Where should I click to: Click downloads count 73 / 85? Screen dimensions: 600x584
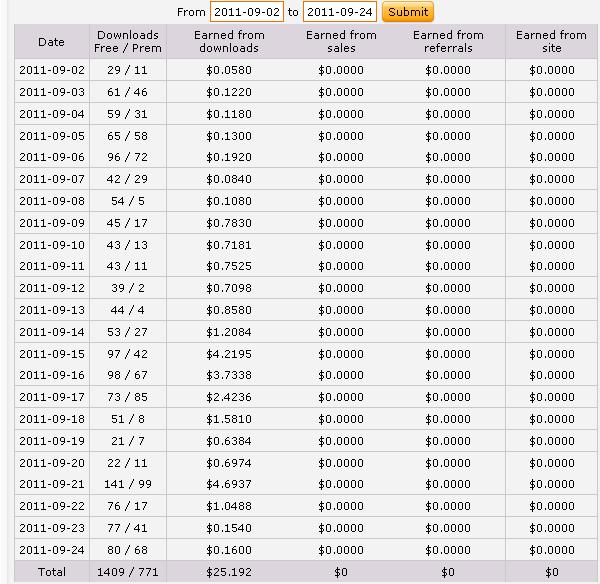[127, 397]
